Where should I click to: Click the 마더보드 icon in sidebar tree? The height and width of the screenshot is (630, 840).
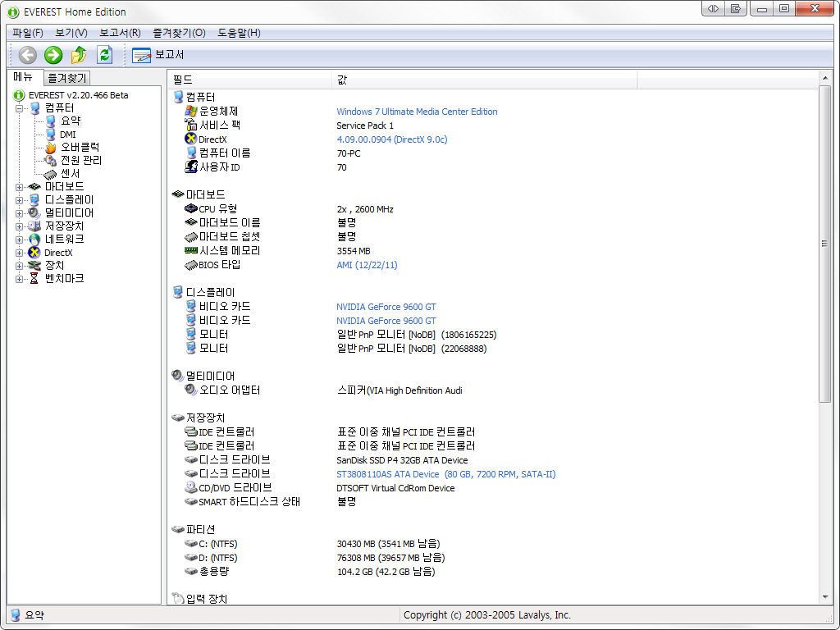click(x=34, y=187)
